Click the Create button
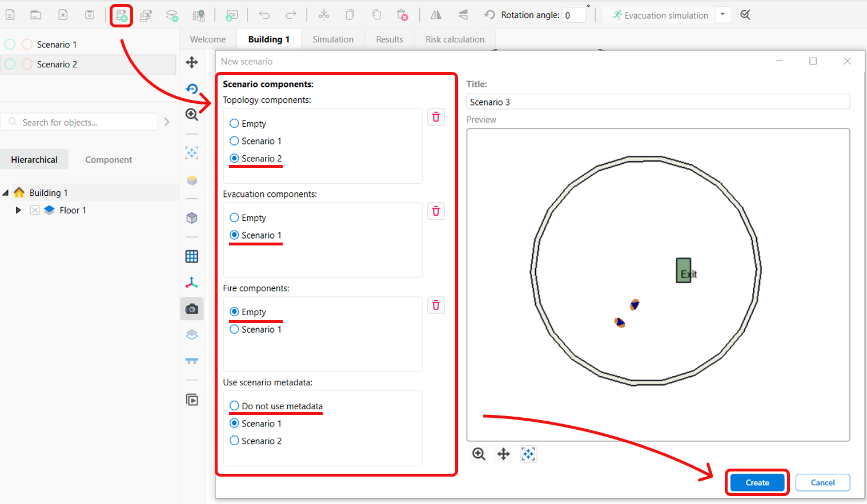Screen dimensions: 867x504 757,482
